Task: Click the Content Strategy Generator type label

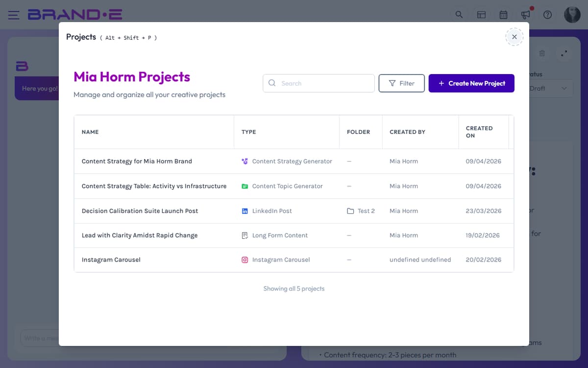Action: tap(292, 161)
